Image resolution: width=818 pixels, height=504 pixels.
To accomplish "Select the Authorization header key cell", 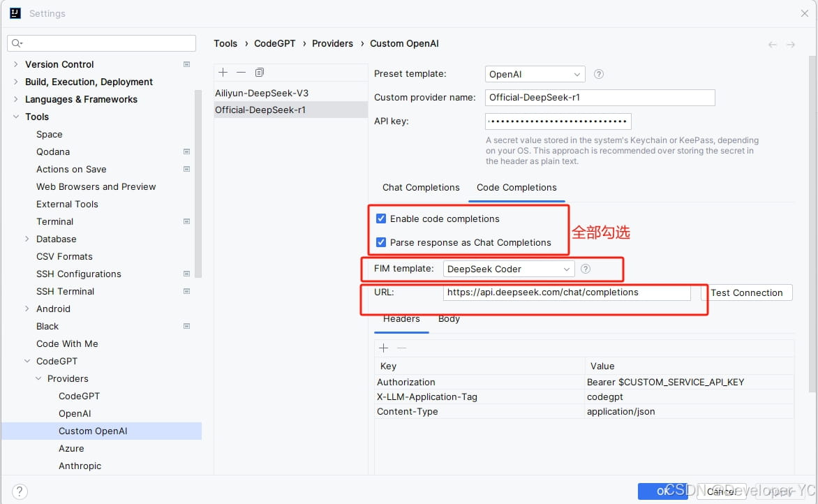I will pos(479,383).
